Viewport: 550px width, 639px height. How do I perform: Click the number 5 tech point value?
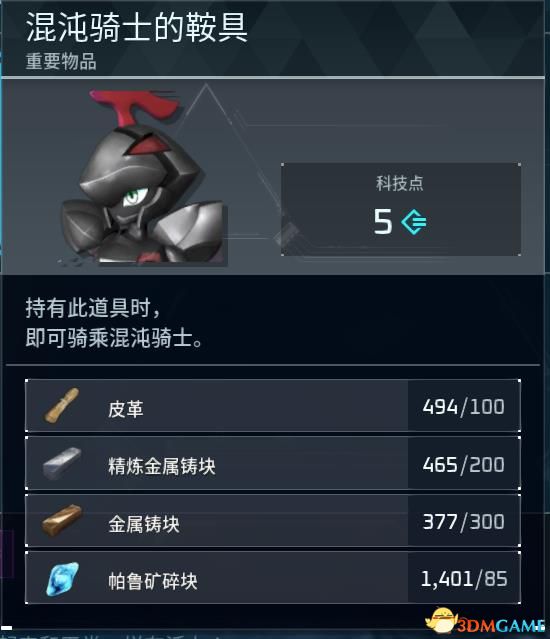[x=383, y=221]
